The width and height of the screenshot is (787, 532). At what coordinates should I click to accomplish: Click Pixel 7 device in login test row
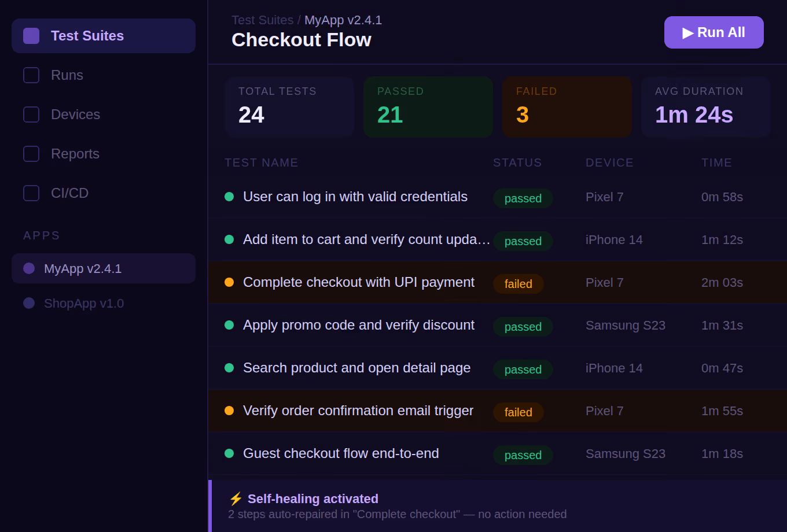coord(605,197)
